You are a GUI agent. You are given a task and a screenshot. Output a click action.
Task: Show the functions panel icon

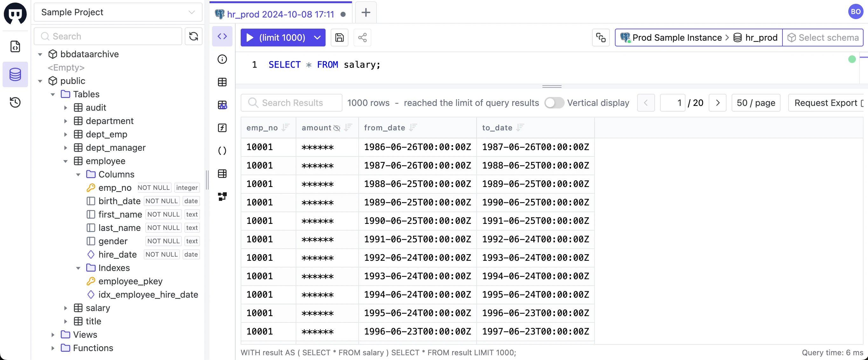(x=222, y=128)
